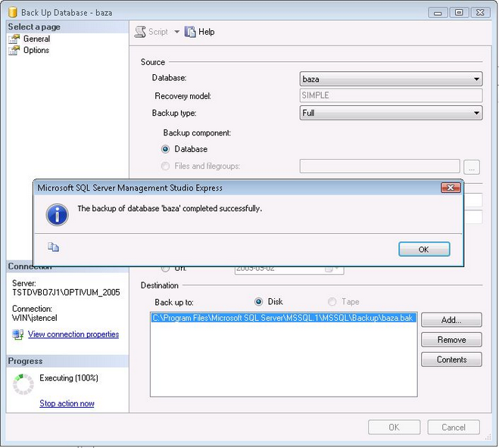499x448 pixels.
Task: Select the partially hidden On: expiry radio
Action: coord(166,269)
